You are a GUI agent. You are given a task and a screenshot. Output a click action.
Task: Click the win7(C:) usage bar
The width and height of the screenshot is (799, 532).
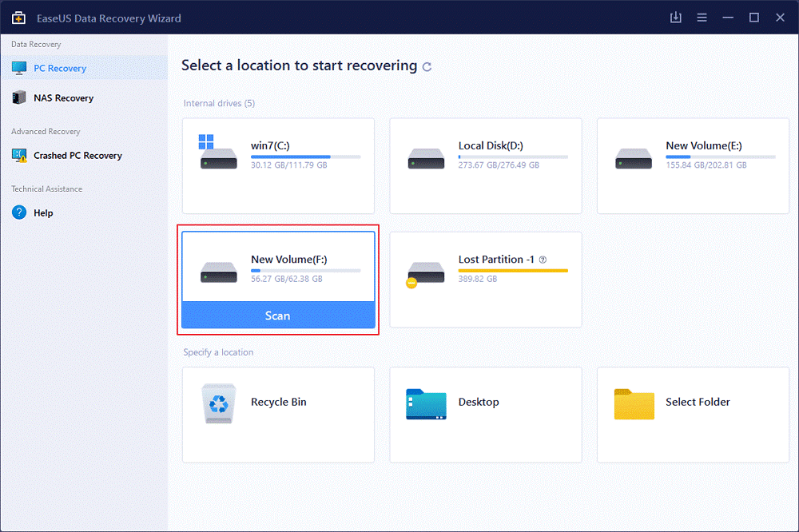point(306,157)
